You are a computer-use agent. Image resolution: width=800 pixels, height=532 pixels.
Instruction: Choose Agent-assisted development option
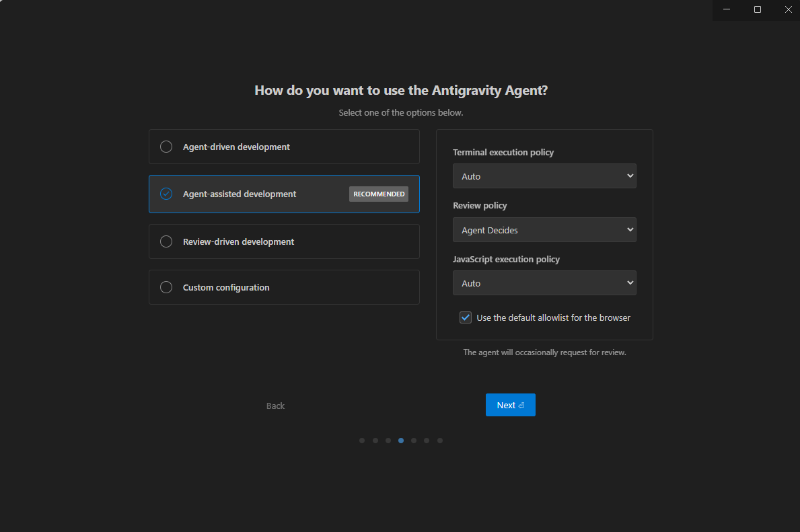click(x=166, y=194)
